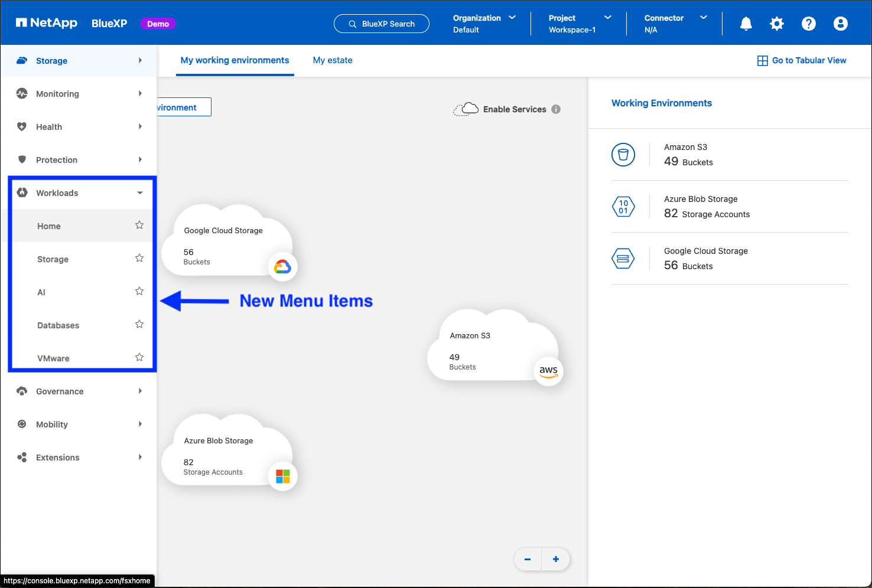Click the info icon beside Enable Services
The height and width of the screenshot is (588, 872).
[556, 109]
